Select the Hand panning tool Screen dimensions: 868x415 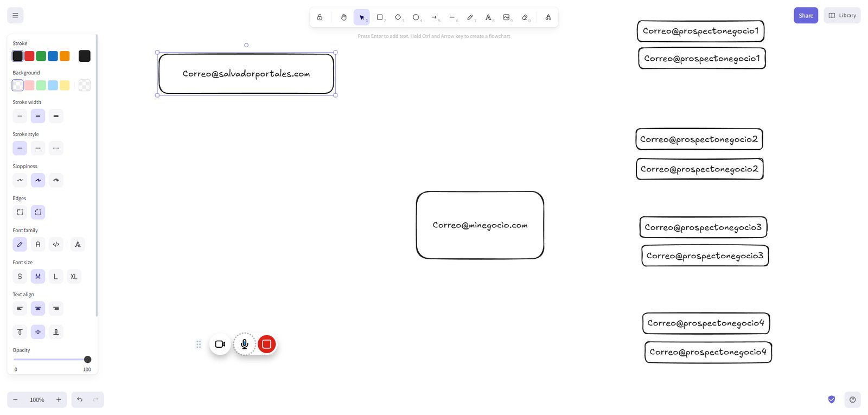[x=343, y=17]
